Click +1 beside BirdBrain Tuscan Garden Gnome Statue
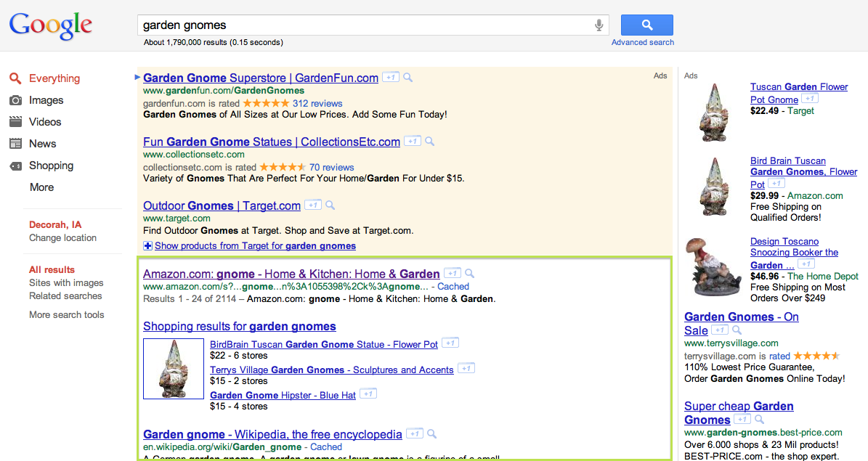The width and height of the screenshot is (868, 461). pos(450,343)
